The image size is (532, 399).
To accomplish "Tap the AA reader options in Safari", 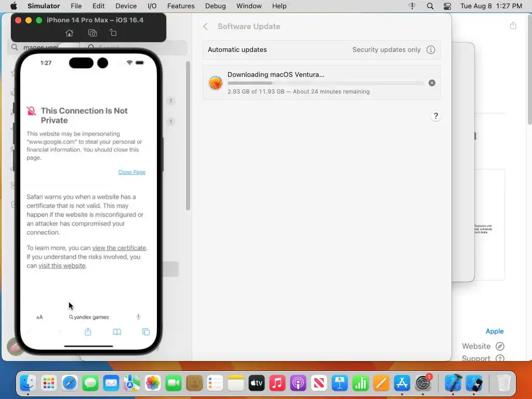I will 39,317.
